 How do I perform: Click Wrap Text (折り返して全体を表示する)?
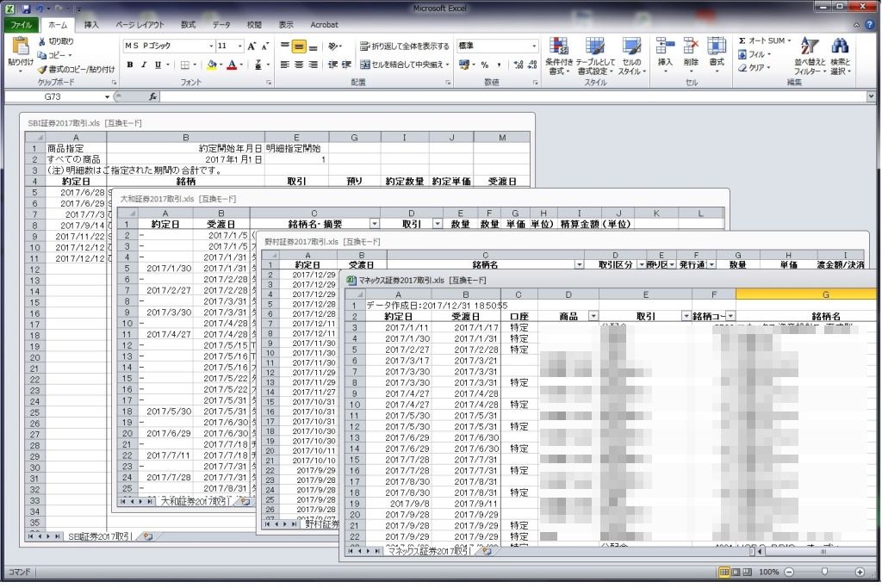pos(405,46)
